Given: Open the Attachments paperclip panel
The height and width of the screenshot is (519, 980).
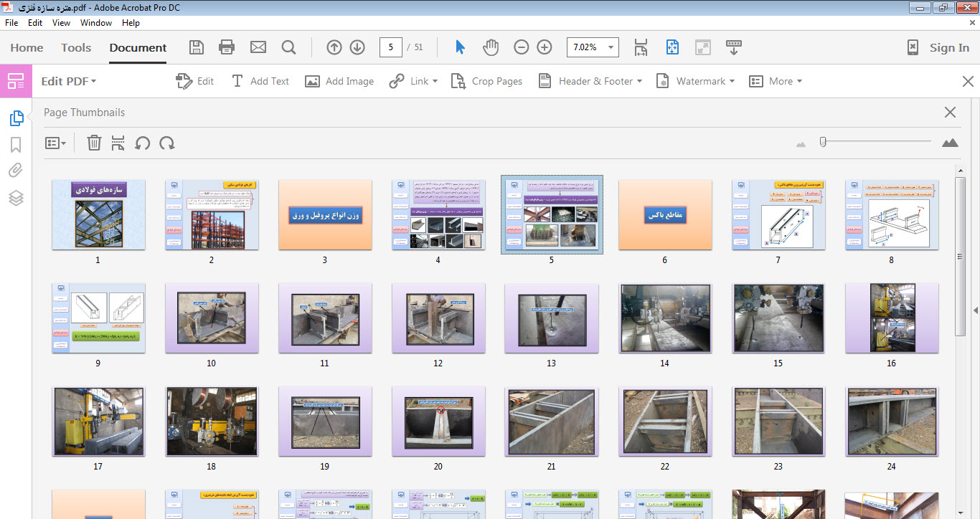Looking at the screenshot, I should coord(16,171).
